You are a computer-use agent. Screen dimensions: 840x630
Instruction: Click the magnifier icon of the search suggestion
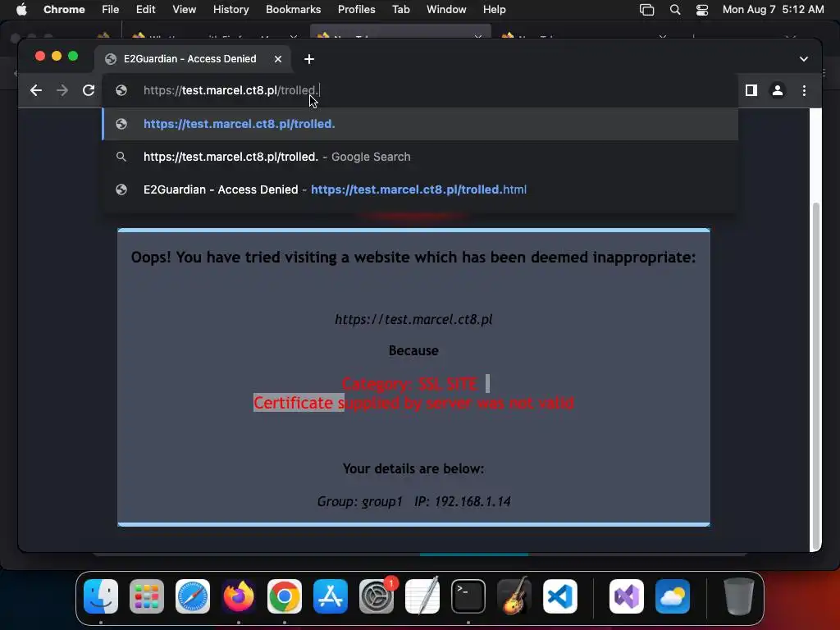[x=121, y=157]
